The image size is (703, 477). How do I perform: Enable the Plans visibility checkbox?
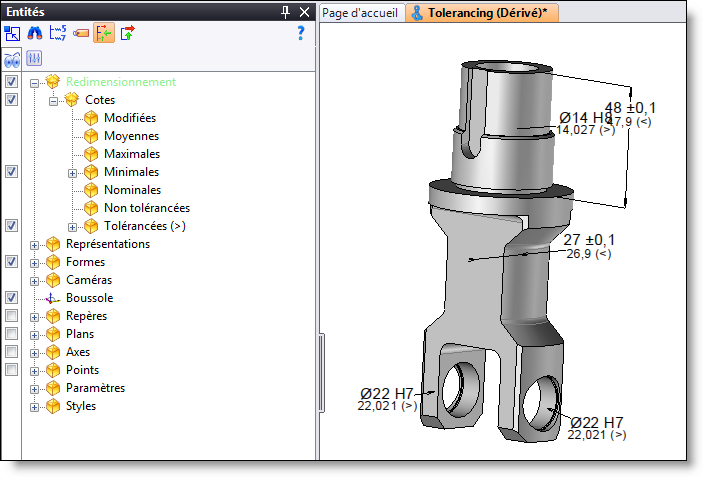pyautogui.click(x=11, y=334)
